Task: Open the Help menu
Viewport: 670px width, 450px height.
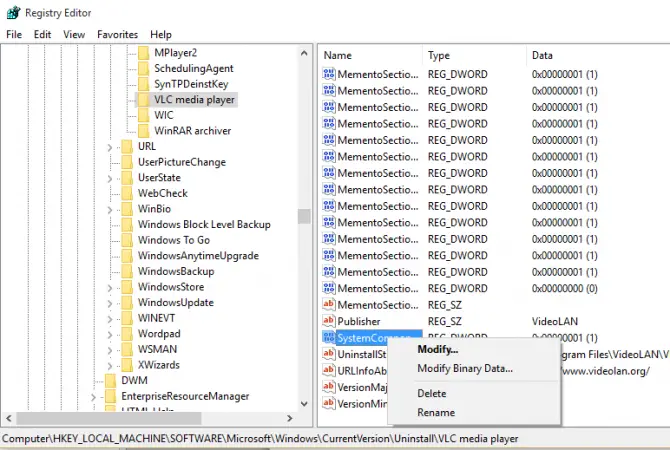Action: [x=161, y=35]
